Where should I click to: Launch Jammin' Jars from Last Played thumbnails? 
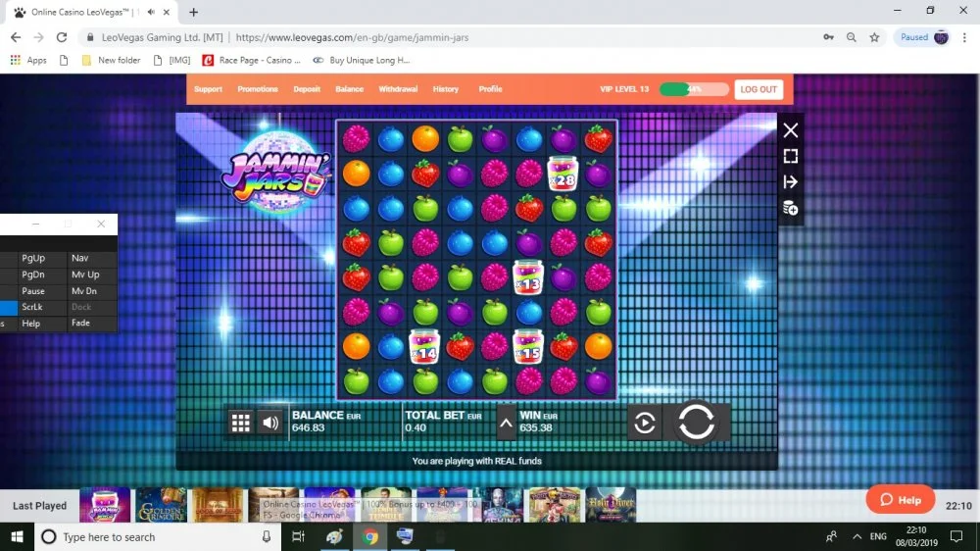pos(105,505)
